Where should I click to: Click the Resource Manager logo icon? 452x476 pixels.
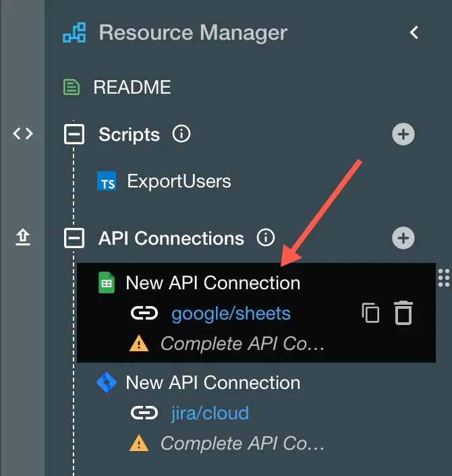[x=74, y=32]
